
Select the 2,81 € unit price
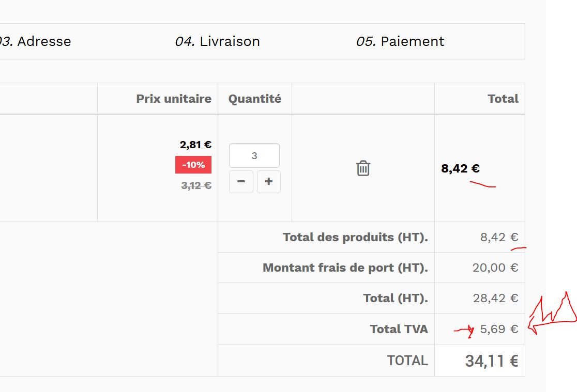pyautogui.click(x=195, y=145)
